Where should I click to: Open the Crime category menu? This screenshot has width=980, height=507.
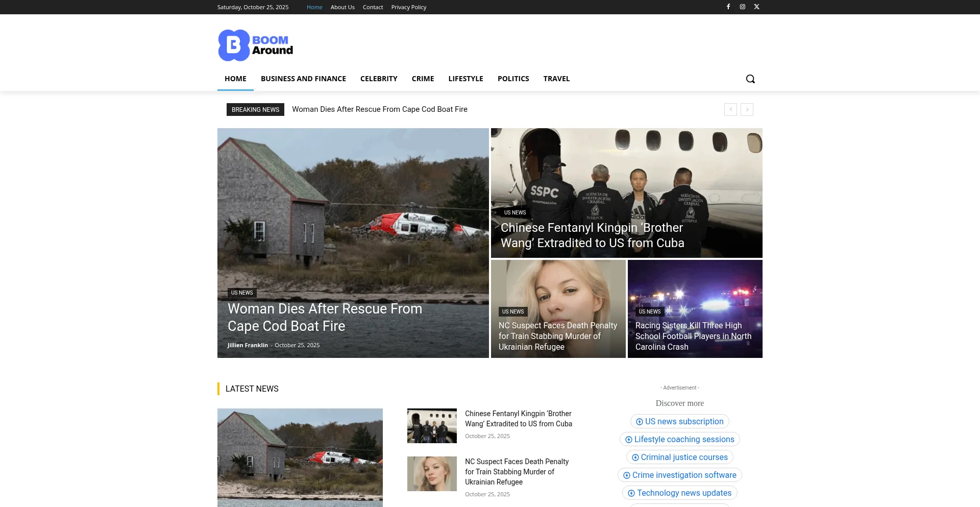point(423,79)
